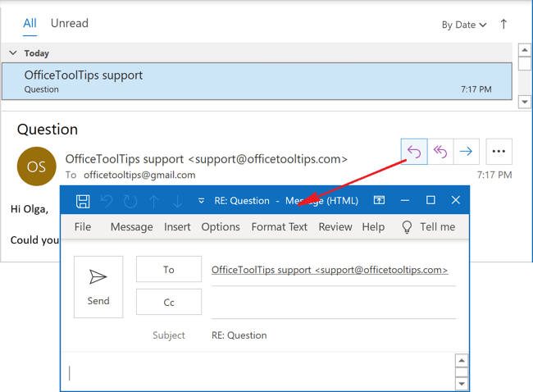Collapse the Today group
533x392 pixels.
point(13,52)
